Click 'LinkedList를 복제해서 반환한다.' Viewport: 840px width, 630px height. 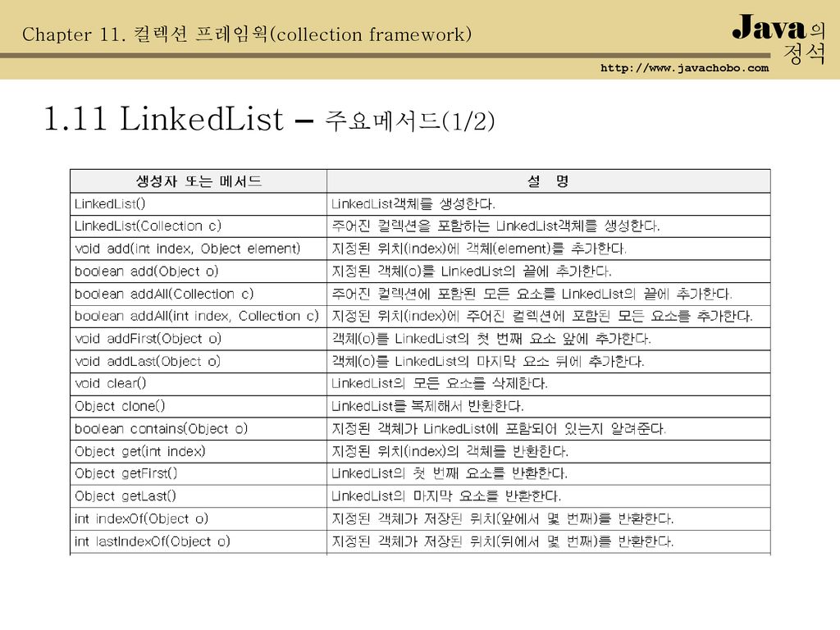427,407
